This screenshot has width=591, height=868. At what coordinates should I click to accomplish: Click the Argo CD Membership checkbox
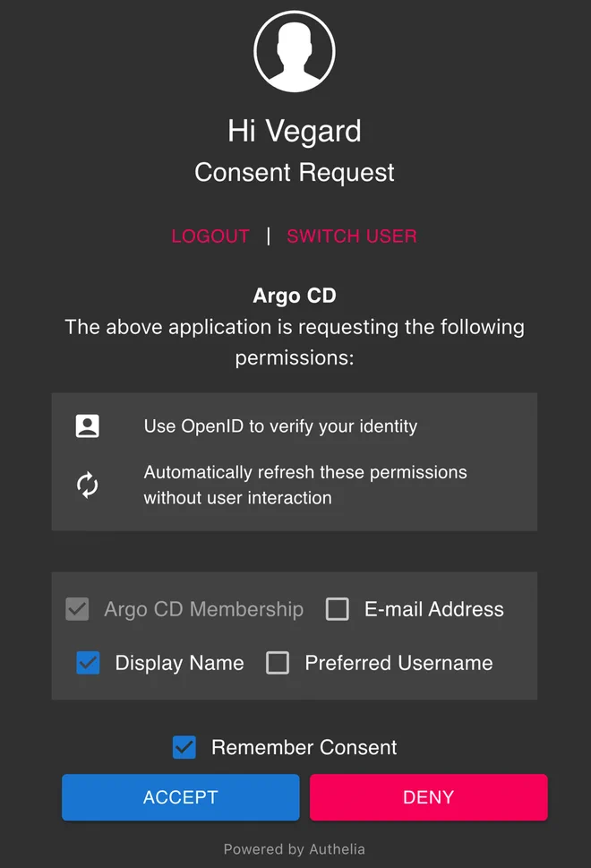[77, 609]
